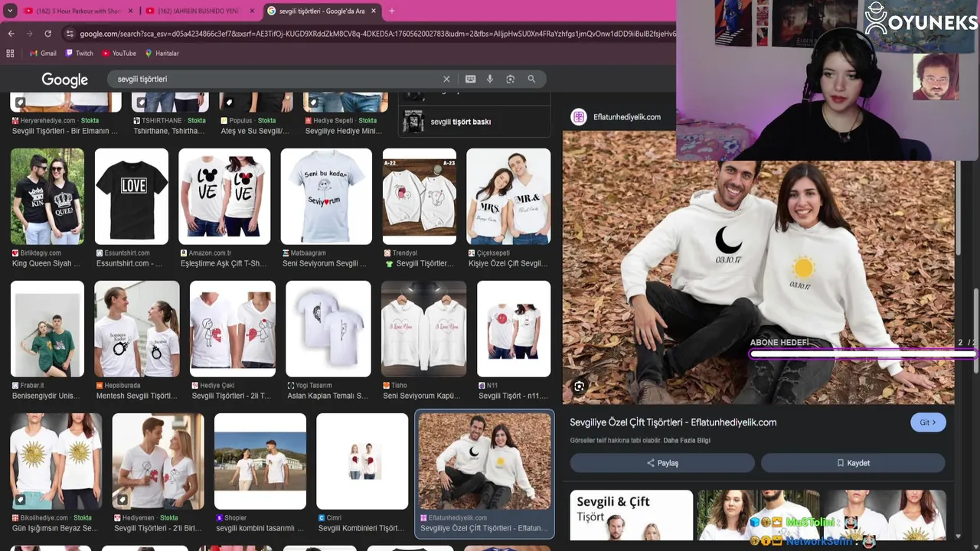Open Sevgiliye Özel Çift Tişörtleri title link
Screen dimensions: 980x551
point(673,422)
